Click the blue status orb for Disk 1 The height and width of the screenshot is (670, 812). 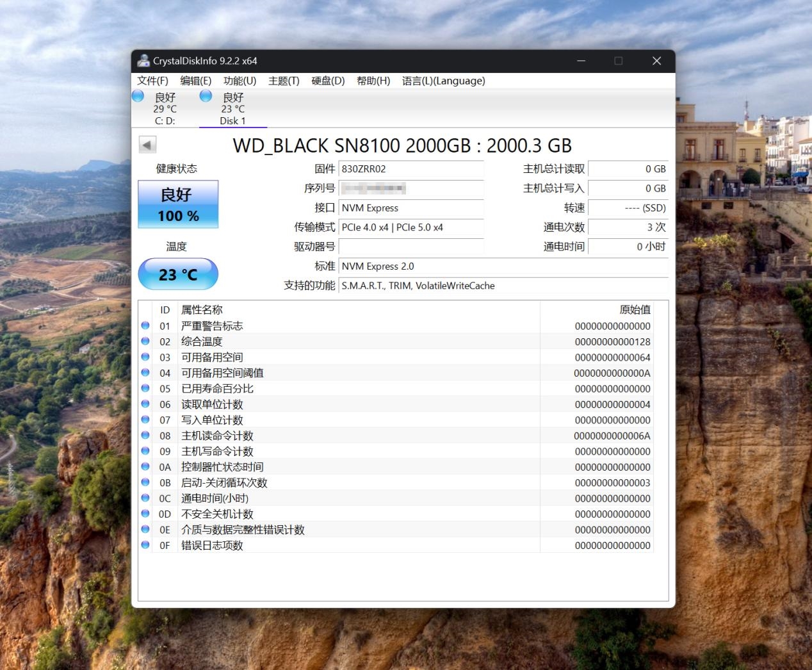tap(206, 96)
